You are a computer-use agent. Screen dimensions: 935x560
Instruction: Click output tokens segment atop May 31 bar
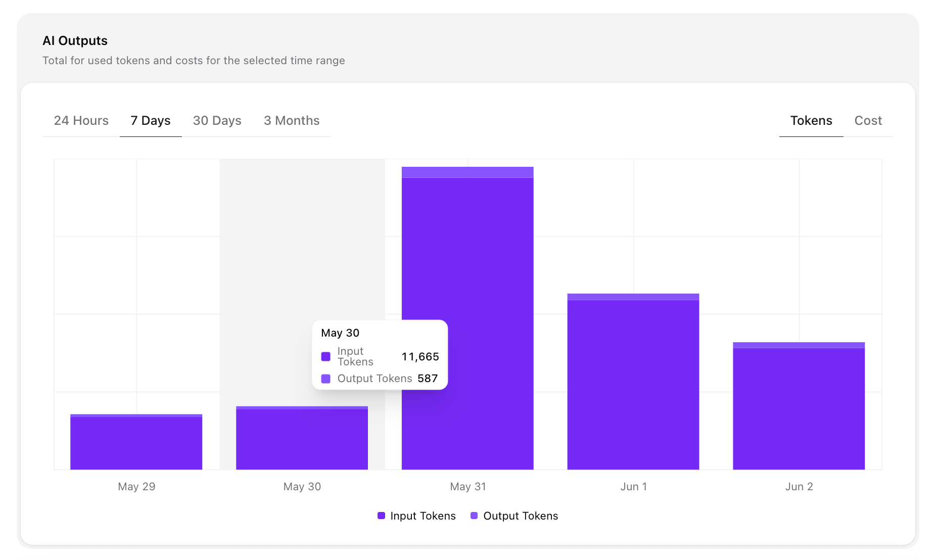pyautogui.click(x=467, y=172)
